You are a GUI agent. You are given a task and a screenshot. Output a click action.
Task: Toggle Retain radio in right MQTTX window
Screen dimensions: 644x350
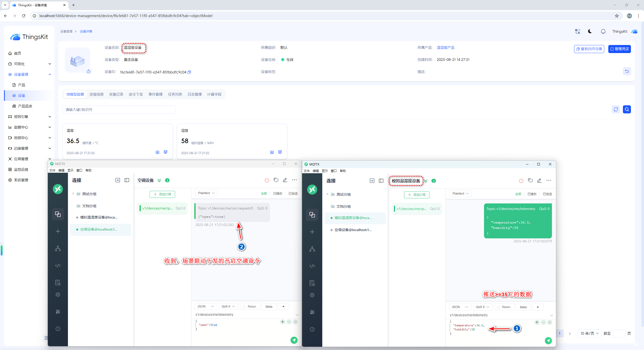coord(499,307)
